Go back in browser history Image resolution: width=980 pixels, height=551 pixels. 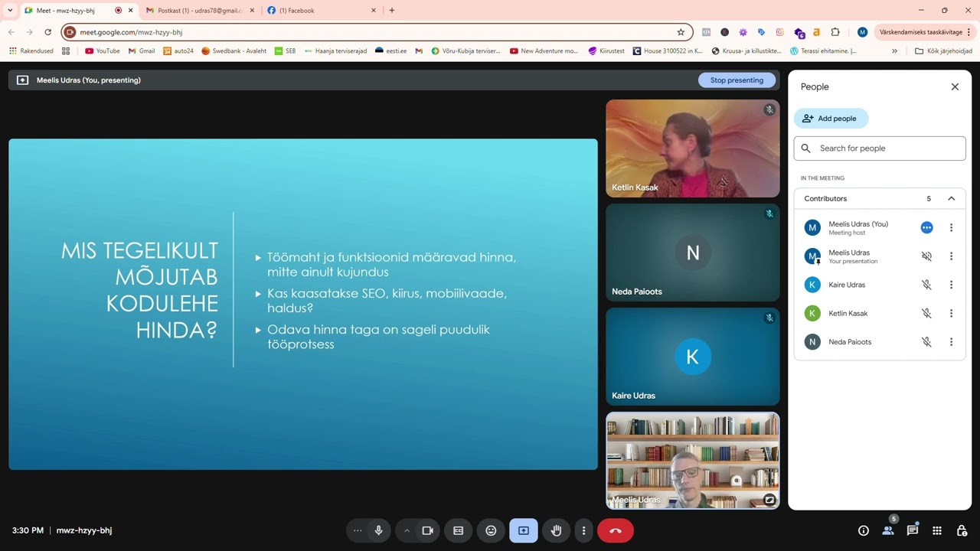pyautogui.click(x=11, y=32)
